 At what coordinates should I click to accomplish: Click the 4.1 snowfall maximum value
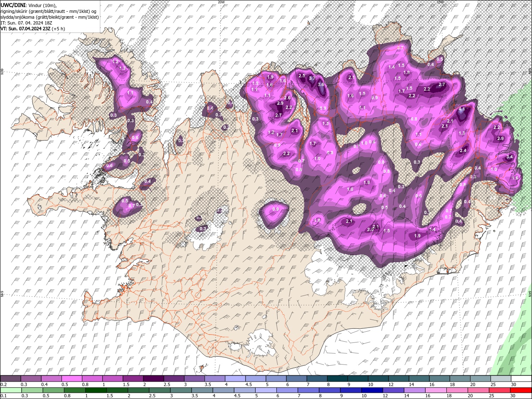(x=462, y=109)
